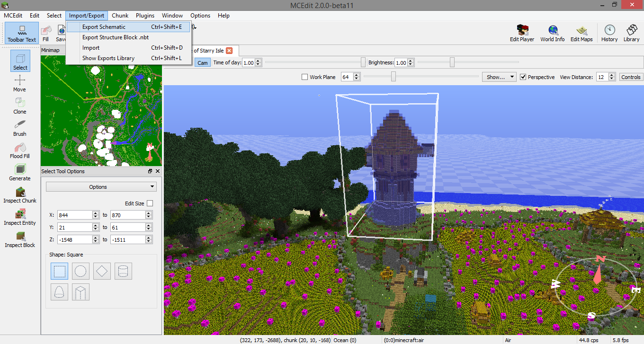Click the Edit Maps icon
The image size is (644, 344).
(581, 33)
